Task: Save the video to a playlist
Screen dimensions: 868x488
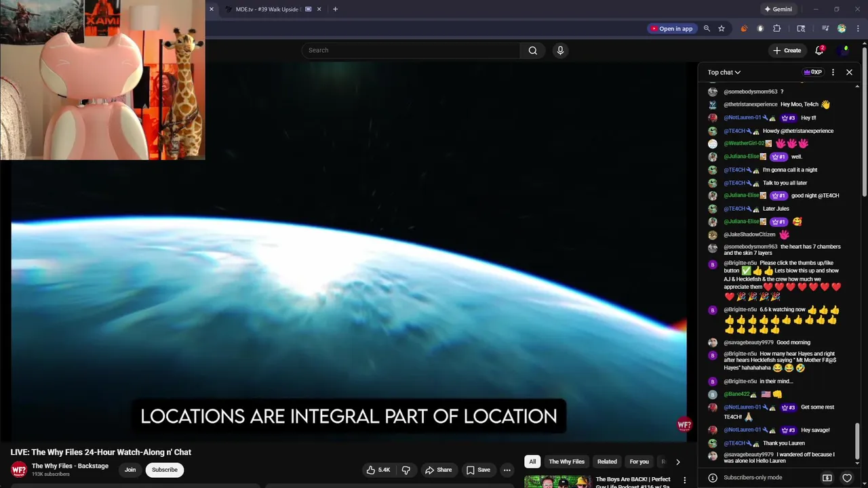Action: (x=478, y=470)
